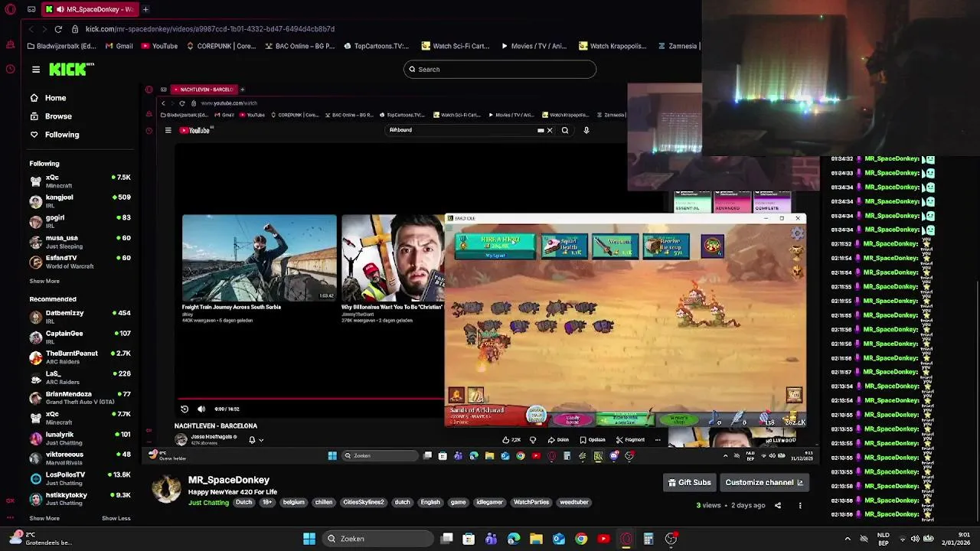This screenshot has height=551, width=980.
Task: Open Following in Kick sidebar
Action: click(54, 135)
